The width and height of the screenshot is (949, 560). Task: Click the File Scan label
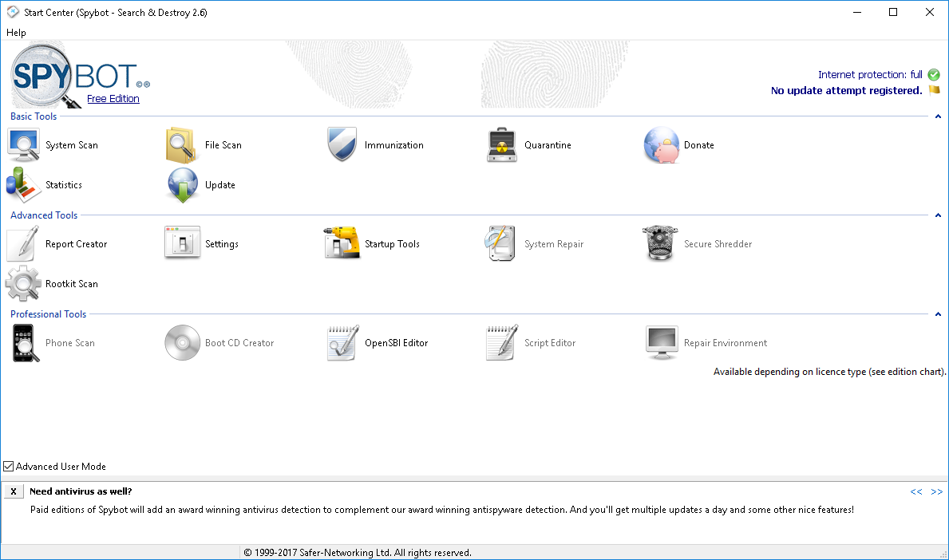223,145
